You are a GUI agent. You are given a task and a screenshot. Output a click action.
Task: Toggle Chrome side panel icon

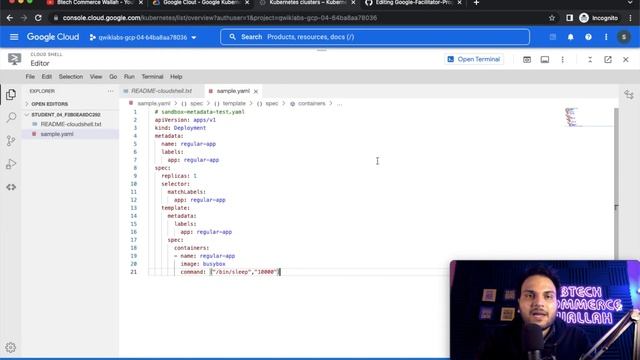(569, 18)
